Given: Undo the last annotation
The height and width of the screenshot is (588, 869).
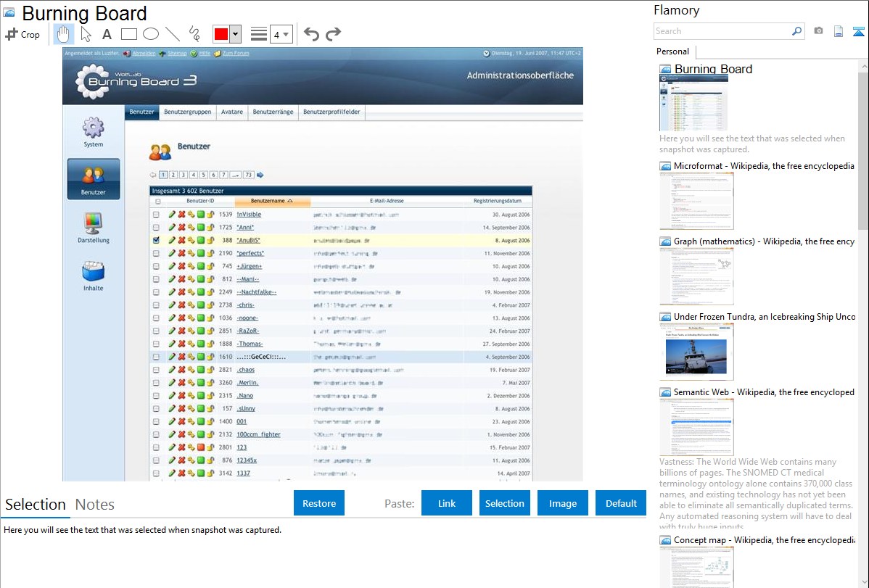Looking at the screenshot, I should tap(311, 34).
